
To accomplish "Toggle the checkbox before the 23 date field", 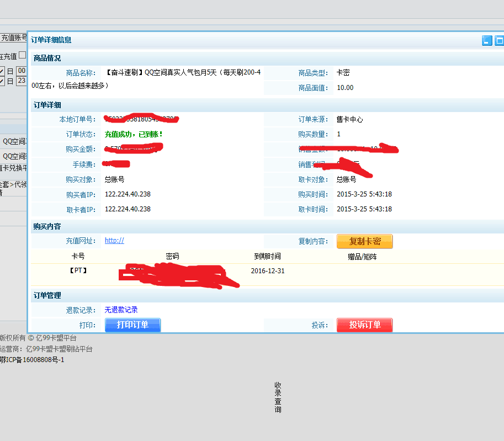I will click(x=2, y=81).
